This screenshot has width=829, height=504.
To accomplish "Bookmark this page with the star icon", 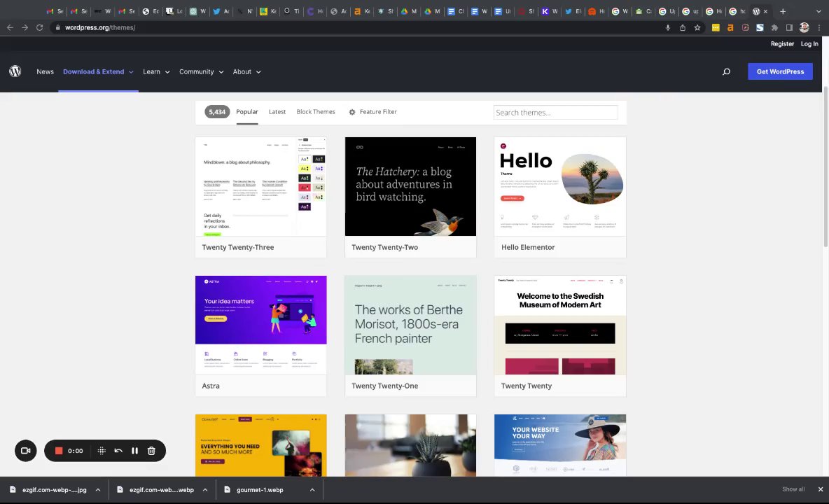I will (x=697, y=27).
